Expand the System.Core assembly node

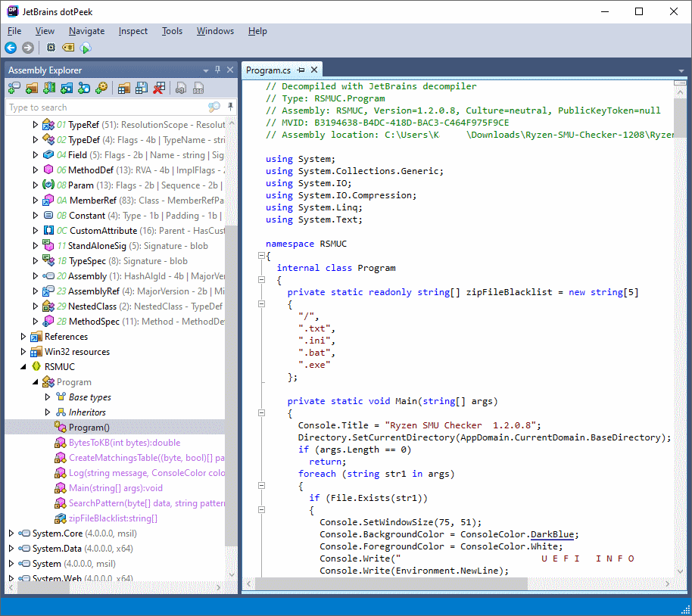11,534
